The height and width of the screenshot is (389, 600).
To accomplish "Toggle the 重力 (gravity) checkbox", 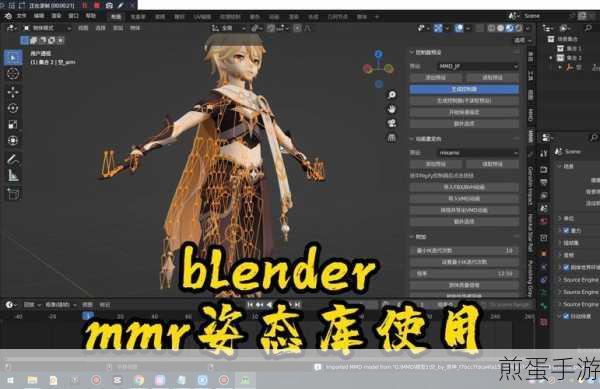I will [x=566, y=230].
